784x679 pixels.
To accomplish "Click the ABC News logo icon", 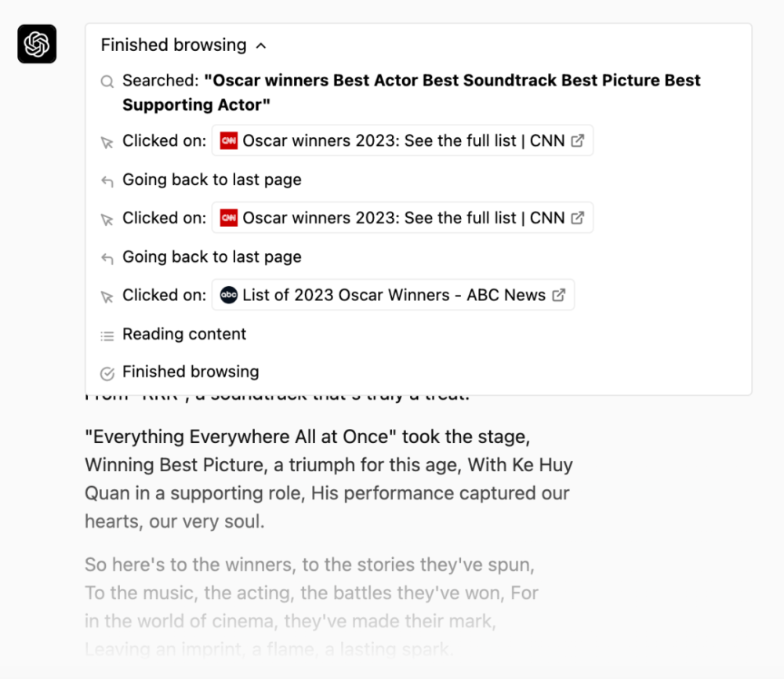I will tap(229, 296).
